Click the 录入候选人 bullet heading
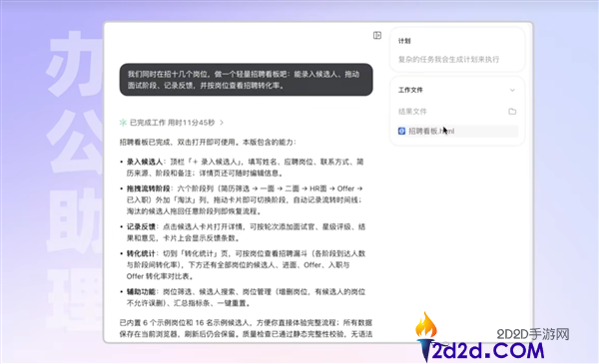This screenshot has width=599, height=364. [x=145, y=162]
